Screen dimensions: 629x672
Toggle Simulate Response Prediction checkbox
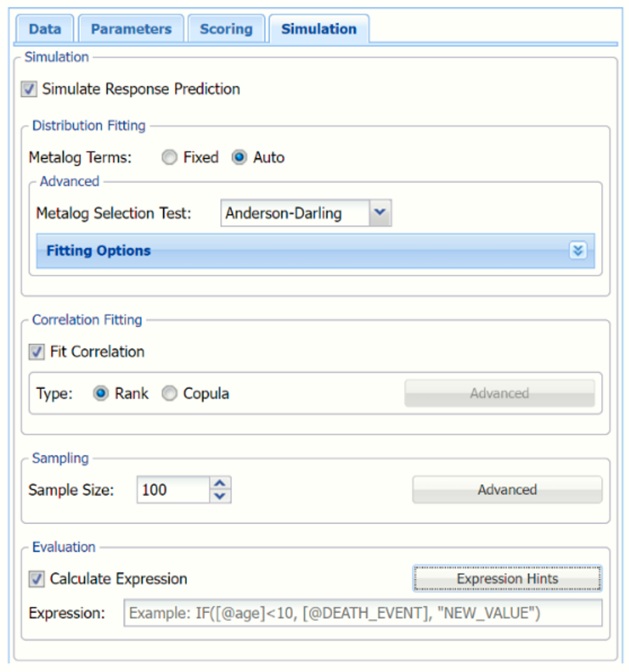tap(29, 89)
